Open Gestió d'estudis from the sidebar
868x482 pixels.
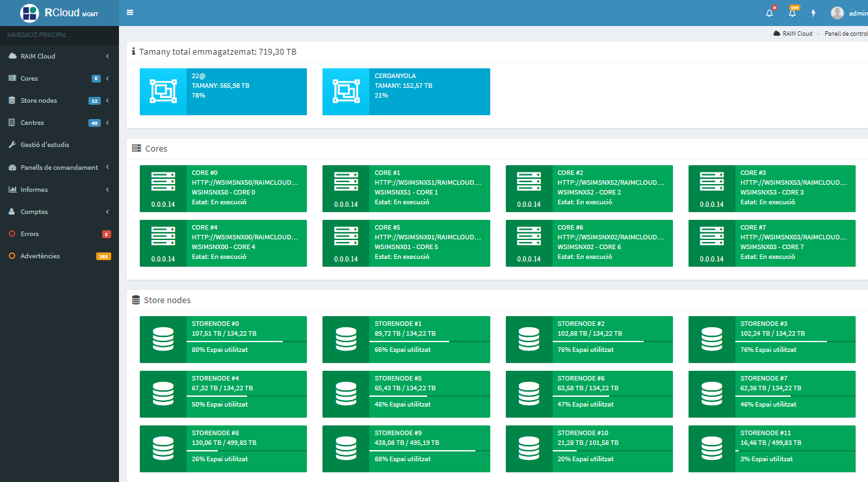coord(45,145)
